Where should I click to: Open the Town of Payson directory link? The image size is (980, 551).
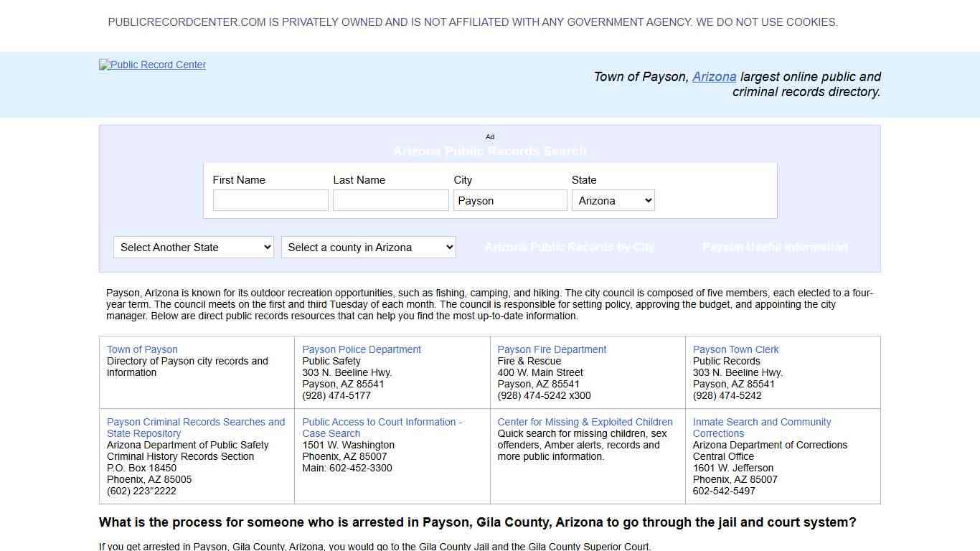pyautogui.click(x=141, y=349)
